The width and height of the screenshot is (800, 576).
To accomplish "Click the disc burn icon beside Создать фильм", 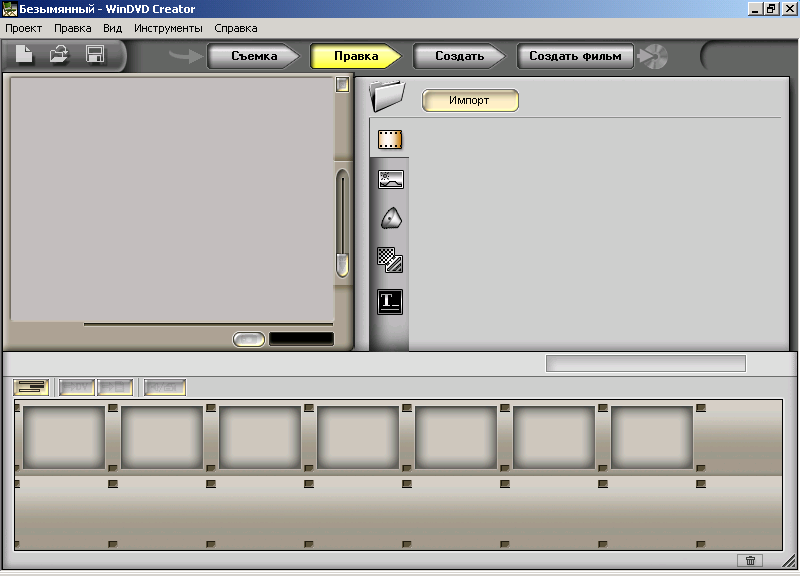I will [653, 56].
